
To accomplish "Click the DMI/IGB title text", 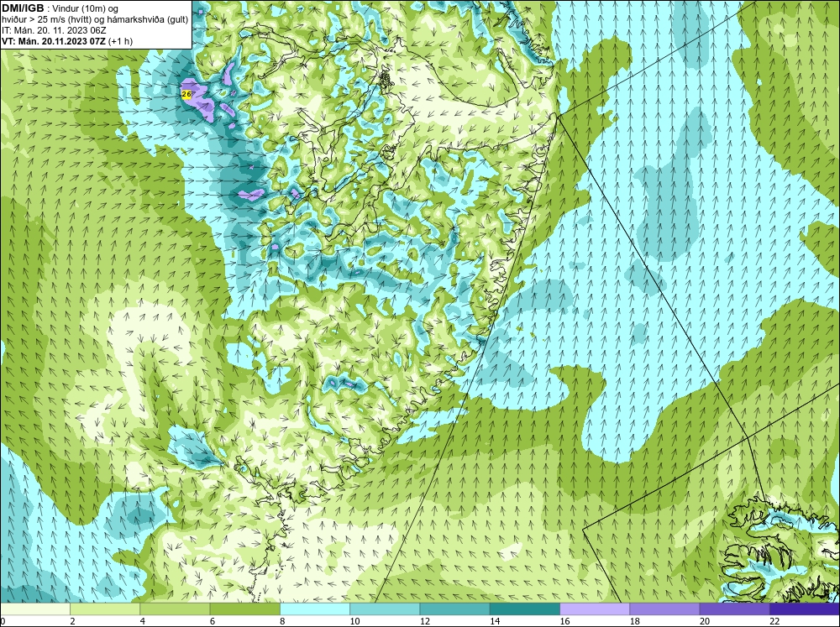I will [x=23, y=8].
